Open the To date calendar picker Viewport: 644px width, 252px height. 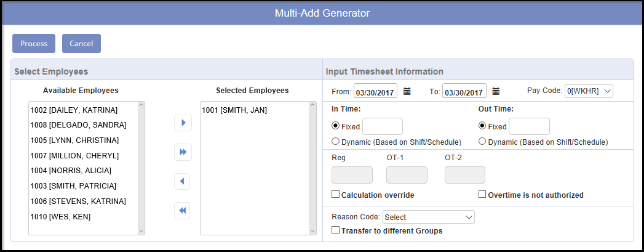tap(496, 91)
